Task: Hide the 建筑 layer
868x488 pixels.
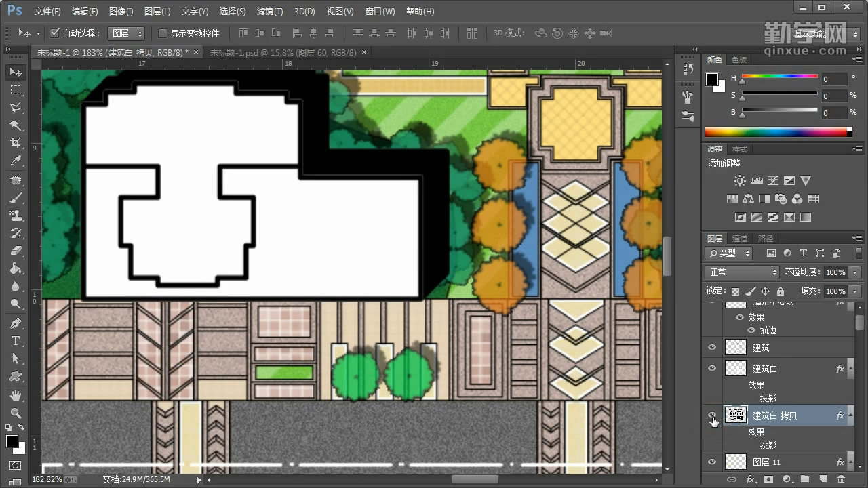Action: click(x=712, y=348)
